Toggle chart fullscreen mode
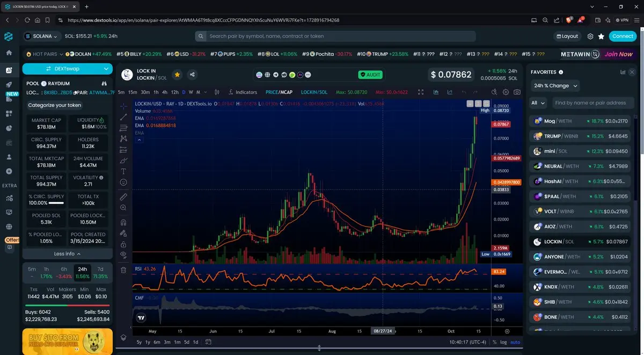This screenshot has height=355, width=644. (x=421, y=92)
